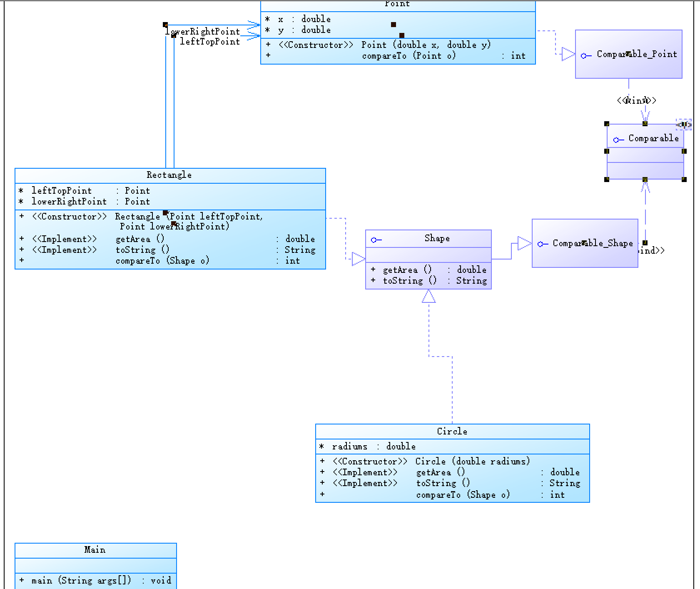Click the realization arrowhead below Shape from Circle
This screenshot has height=589, width=700.
pos(428,296)
